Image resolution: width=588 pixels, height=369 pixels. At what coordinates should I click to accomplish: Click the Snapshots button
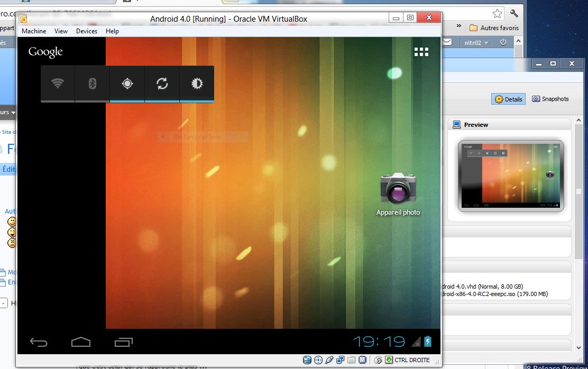(x=550, y=99)
